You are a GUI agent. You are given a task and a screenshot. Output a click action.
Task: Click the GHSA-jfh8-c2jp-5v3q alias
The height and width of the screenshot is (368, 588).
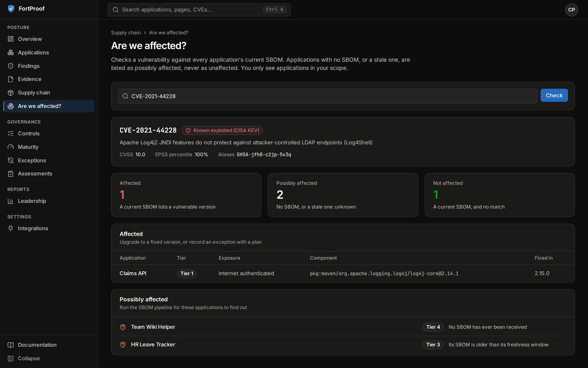[x=264, y=155]
